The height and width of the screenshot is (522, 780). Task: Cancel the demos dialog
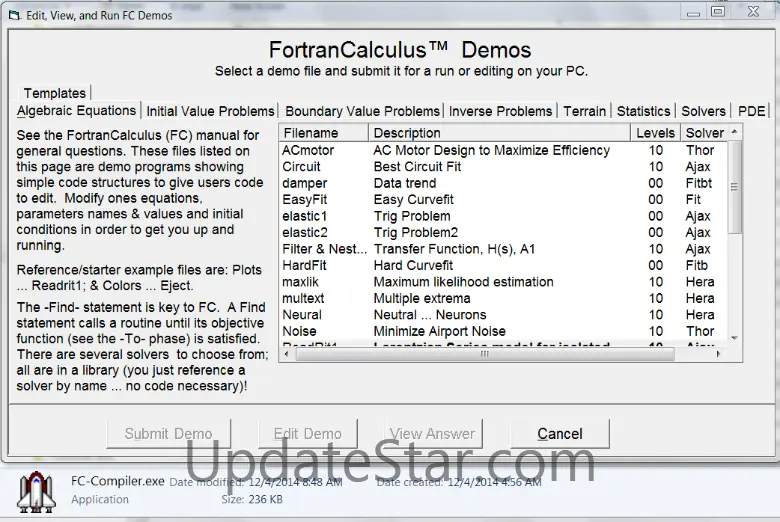[560, 433]
